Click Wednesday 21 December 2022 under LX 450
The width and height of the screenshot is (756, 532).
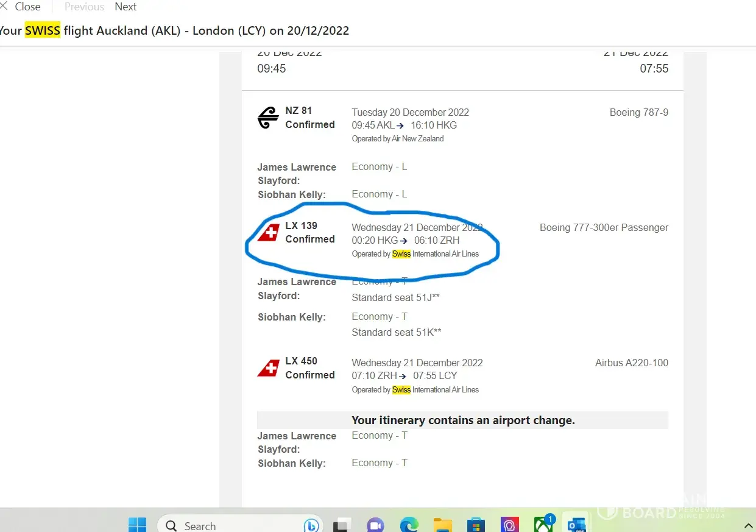[x=417, y=363]
